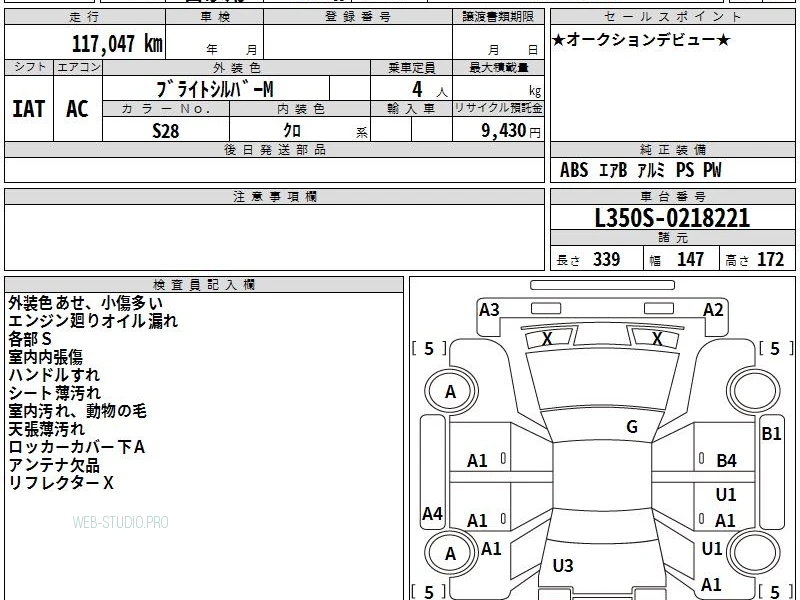Click the セールスポイント header
800x600 pixels.
point(673,17)
